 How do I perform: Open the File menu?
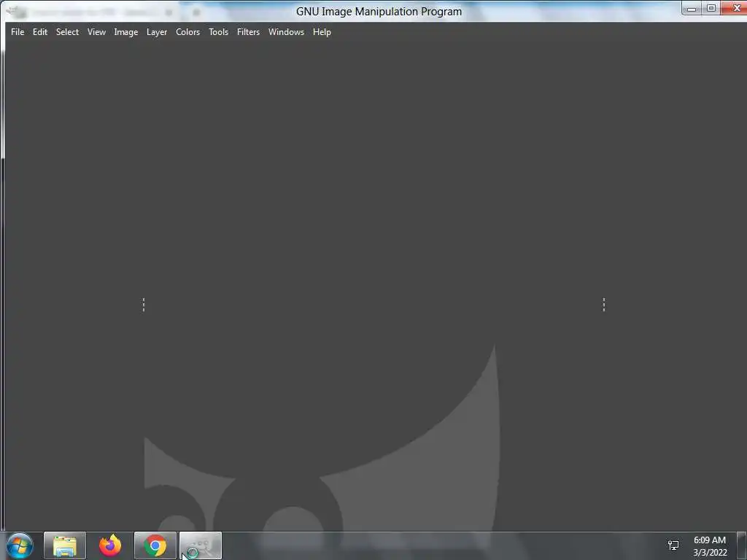point(18,32)
